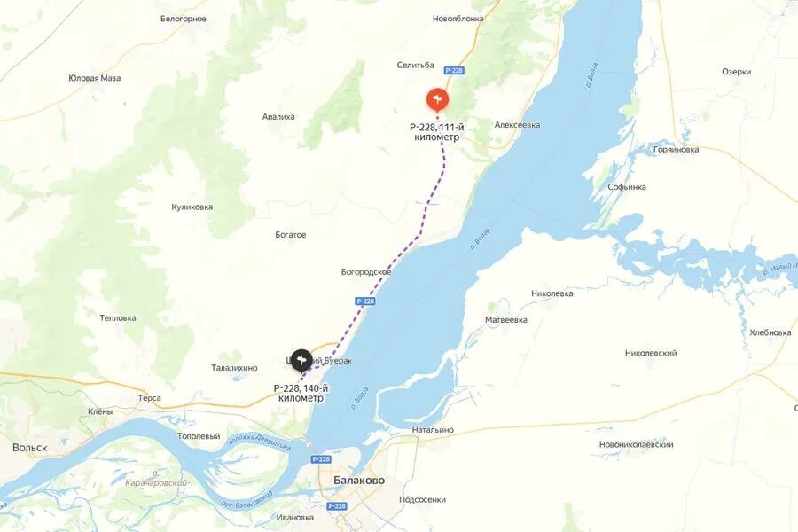Screen dimensions: 798x532
Task: Click the Р-228, 140-й километр label
Action: pos(301,393)
